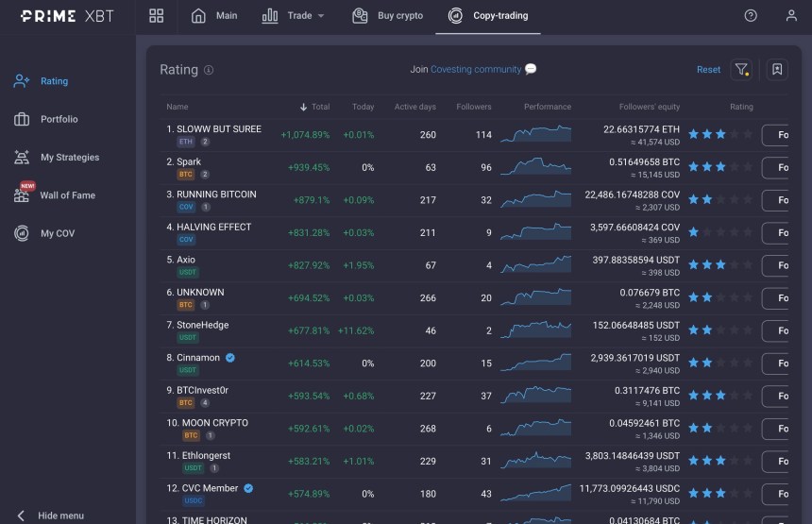Click CVC Member's verified badge icon
This screenshot has width=812, height=524.
pos(248,488)
